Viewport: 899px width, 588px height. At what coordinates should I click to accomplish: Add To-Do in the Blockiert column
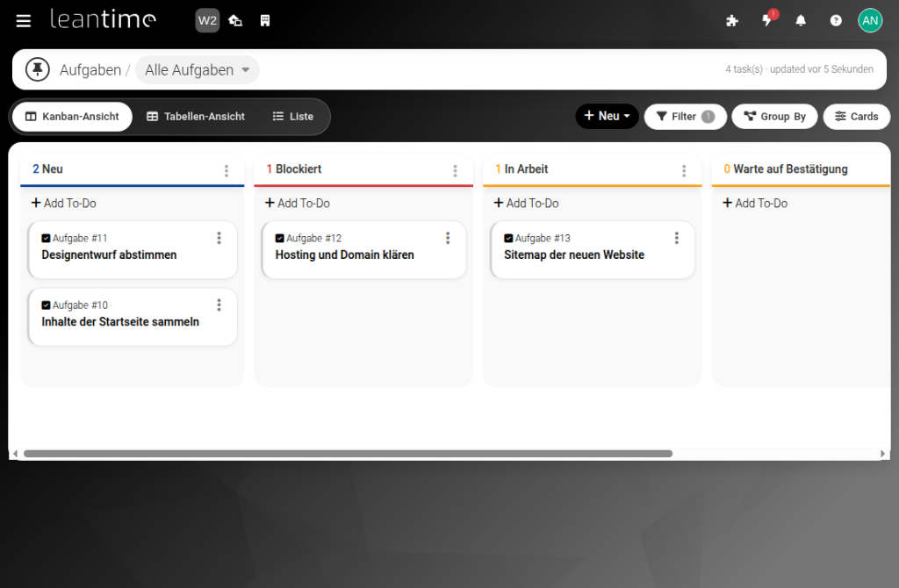pyautogui.click(x=298, y=203)
